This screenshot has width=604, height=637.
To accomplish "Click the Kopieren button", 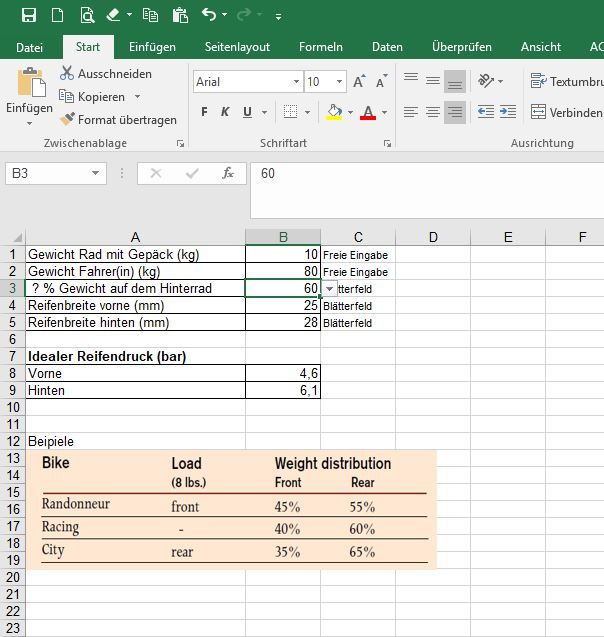I will point(101,96).
